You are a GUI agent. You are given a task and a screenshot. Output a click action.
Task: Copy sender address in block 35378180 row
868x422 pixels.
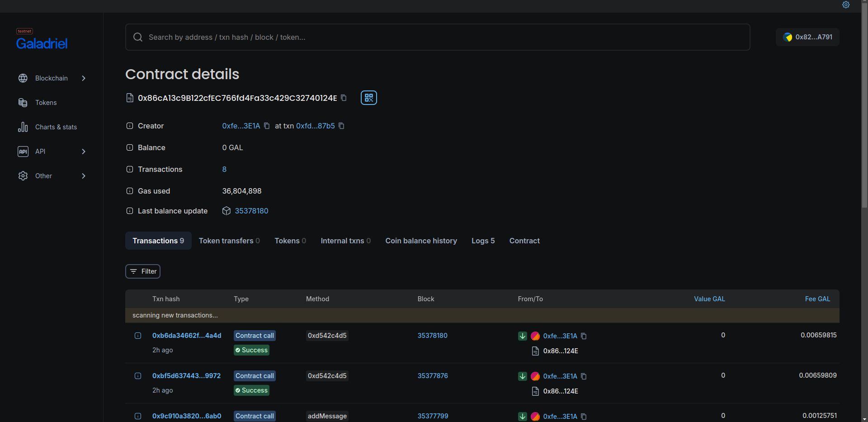click(x=584, y=336)
